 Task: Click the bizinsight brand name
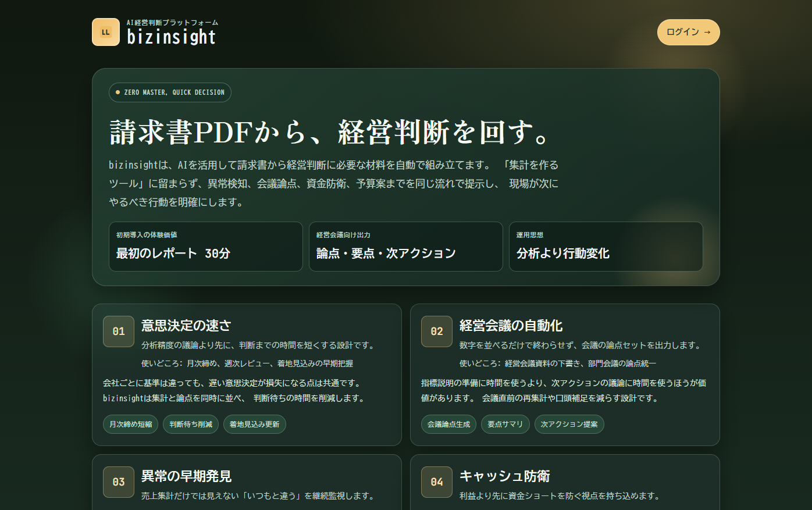[x=171, y=37]
